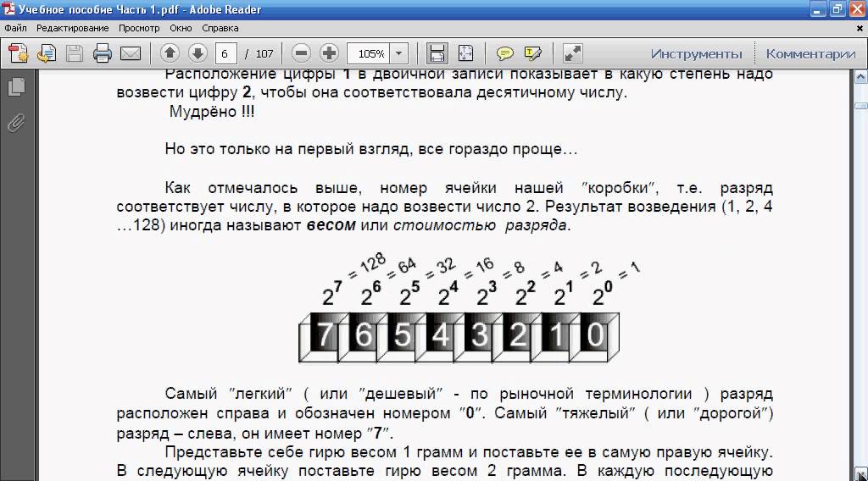Screen dimensions: 868x481
Task: Open the Окно menu
Action: point(181,28)
